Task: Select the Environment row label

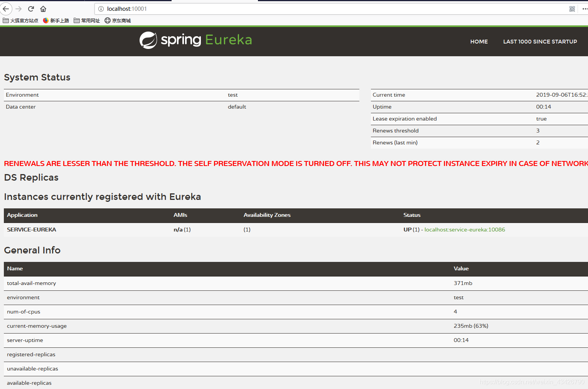Action: click(22, 95)
